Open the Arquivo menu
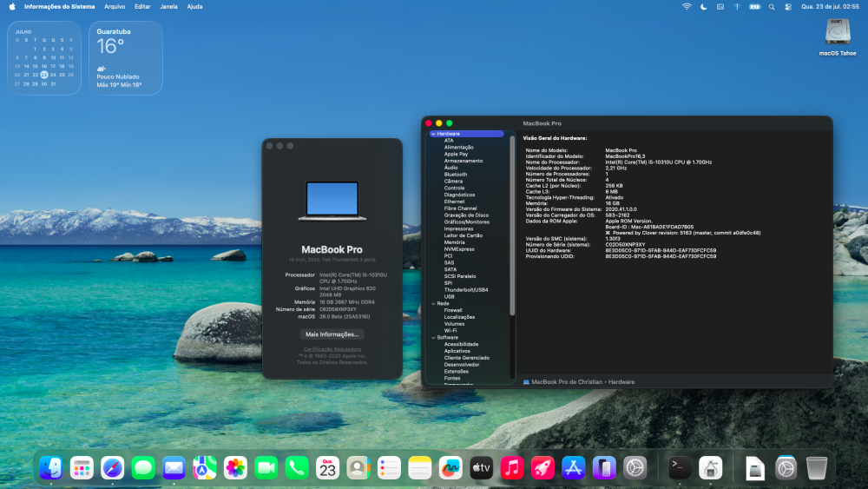Image resolution: width=868 pixels, height=489 pixels. point(115,7)
